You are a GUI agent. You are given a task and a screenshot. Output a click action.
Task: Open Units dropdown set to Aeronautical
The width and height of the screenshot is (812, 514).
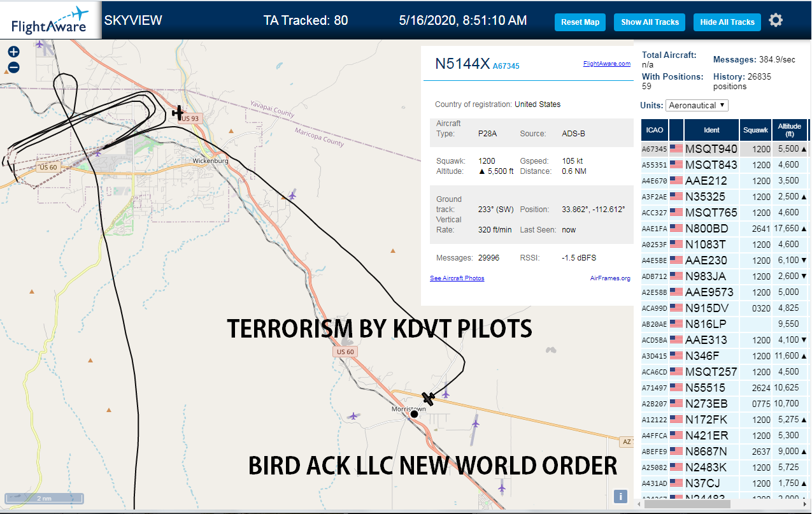click(x=697, y=105)
